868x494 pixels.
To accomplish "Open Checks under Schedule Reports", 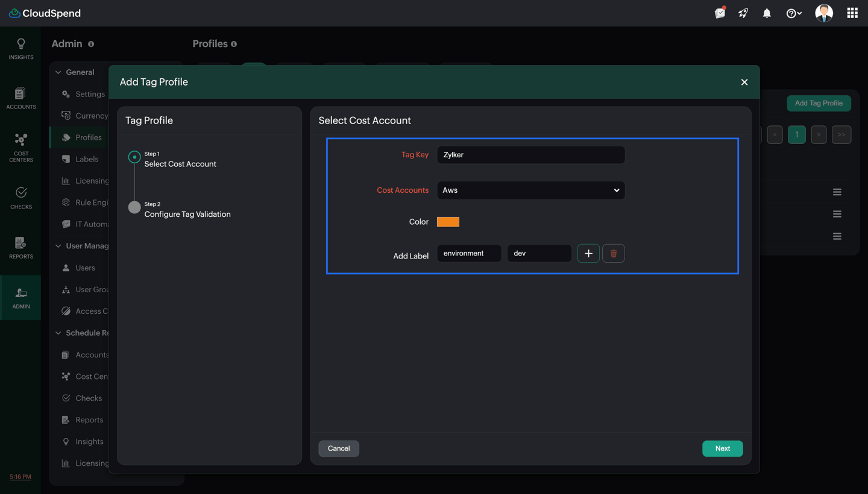I will (81, 398).
